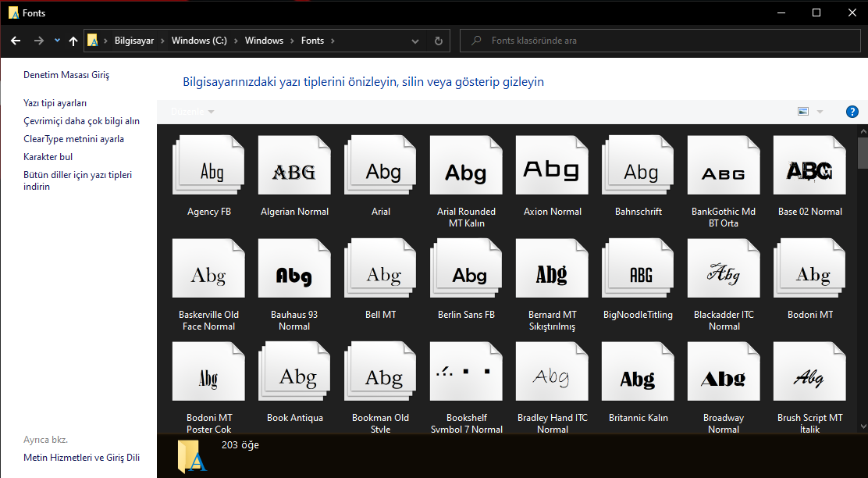Go forward with the forward arrow
Image resolution: width=868 pixels, height=478 pixels.
tap(38, 41)
